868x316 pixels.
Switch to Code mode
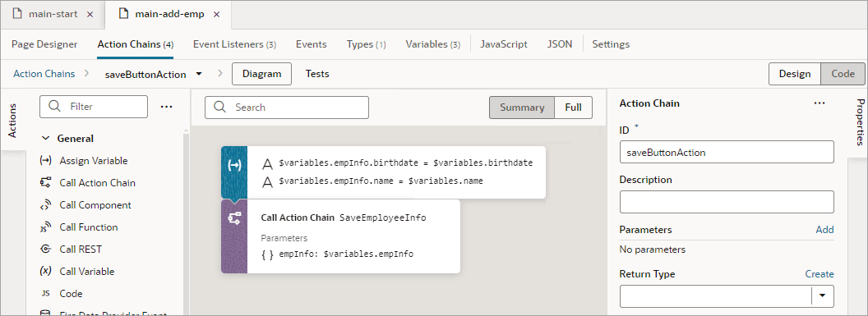tap(843, 74)
